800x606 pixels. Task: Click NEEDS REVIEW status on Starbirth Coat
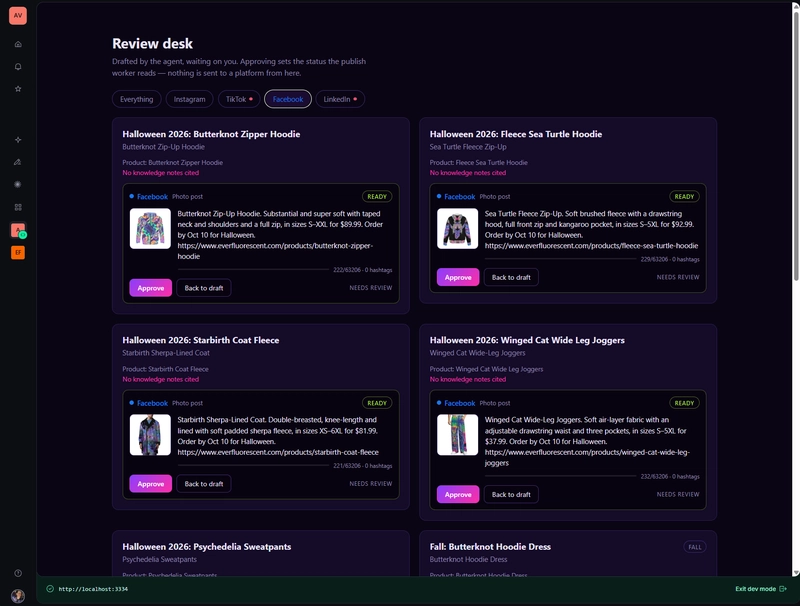tap(371, 484)
